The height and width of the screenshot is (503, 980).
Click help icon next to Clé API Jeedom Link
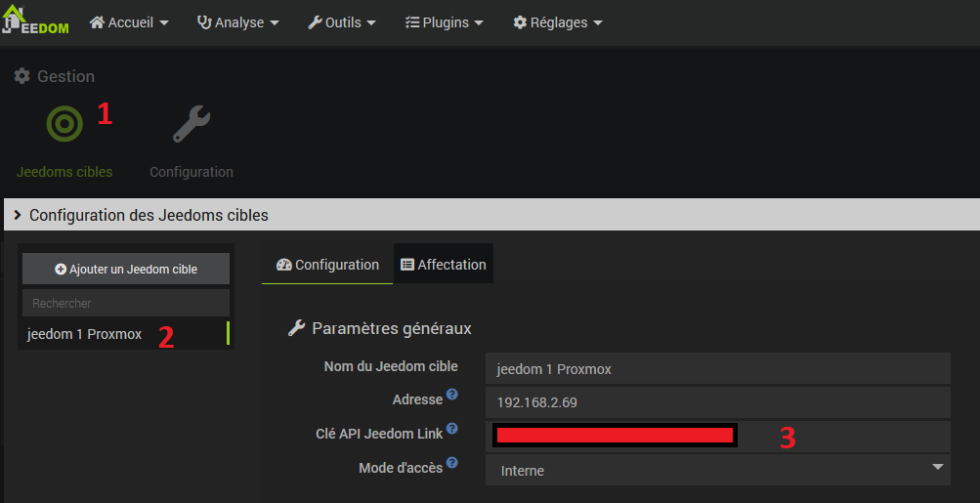tap(451, 429)
